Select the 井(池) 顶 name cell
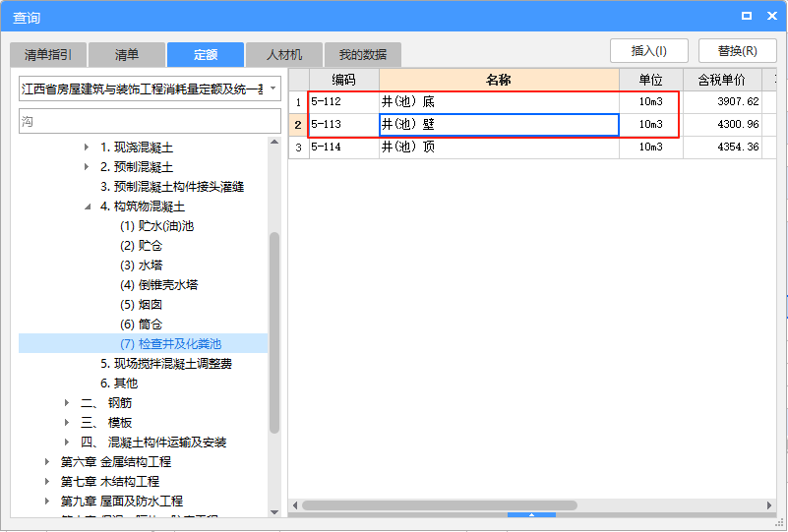Viewport: 788px width, 532px height. click(x=499, y=148)
